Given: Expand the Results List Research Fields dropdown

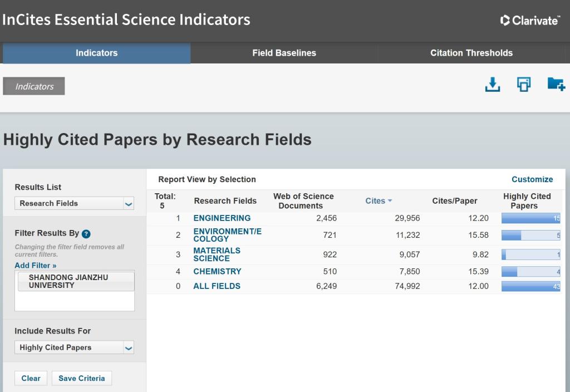Looking at the screenshot, I should pos(74,203).
